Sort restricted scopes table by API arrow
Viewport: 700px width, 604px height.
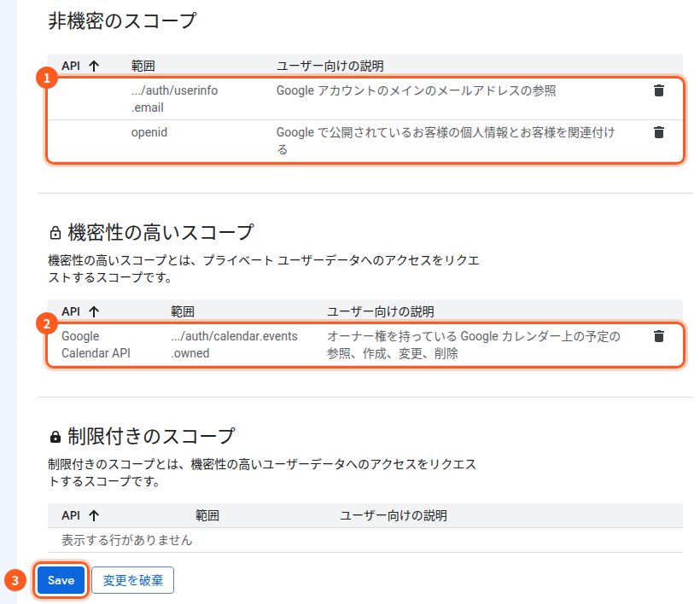(x=94, y=515)
